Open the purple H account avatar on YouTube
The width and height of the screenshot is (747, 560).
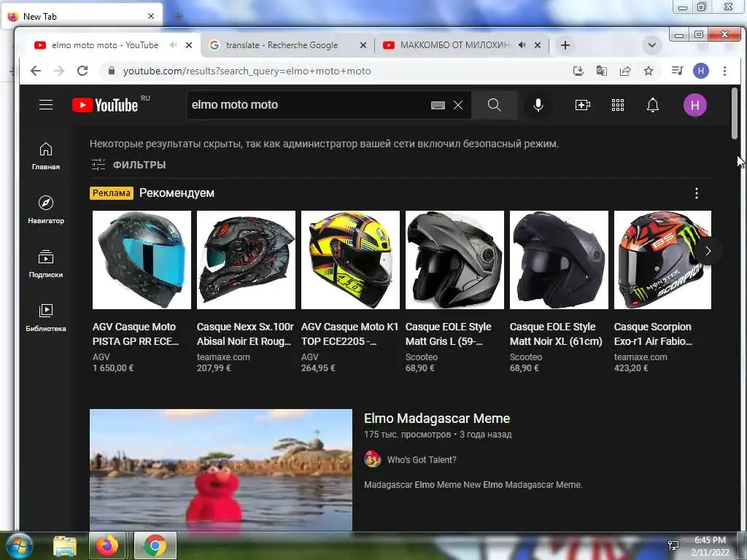694,105
